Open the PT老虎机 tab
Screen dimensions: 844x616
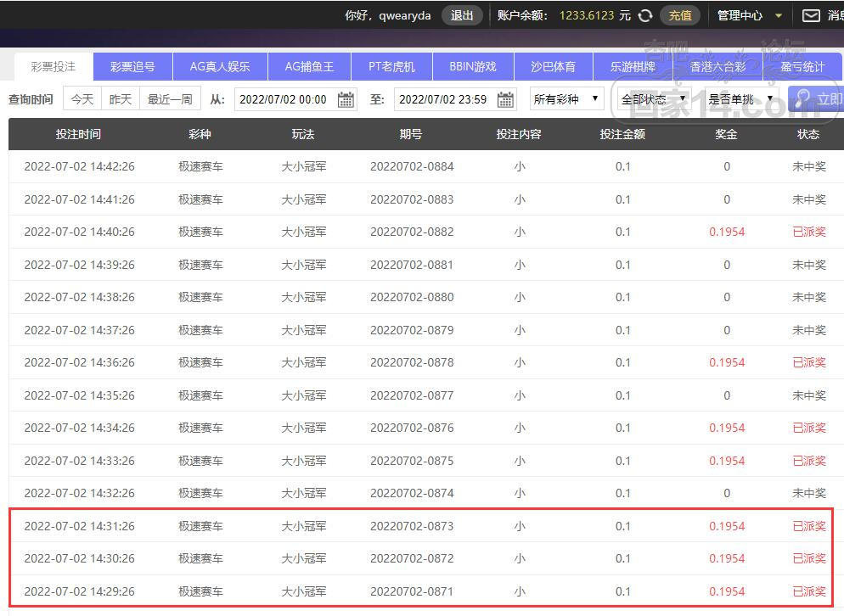point(391,67)
